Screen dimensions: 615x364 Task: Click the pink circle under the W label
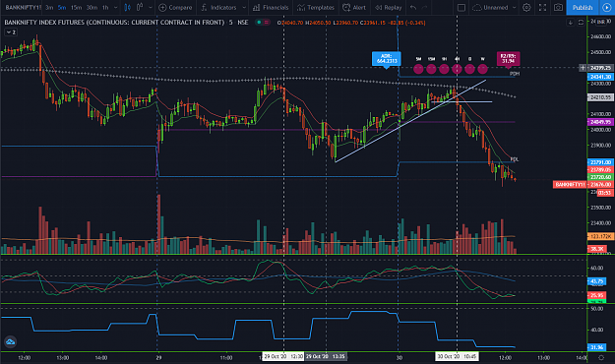tap(483, 69)
